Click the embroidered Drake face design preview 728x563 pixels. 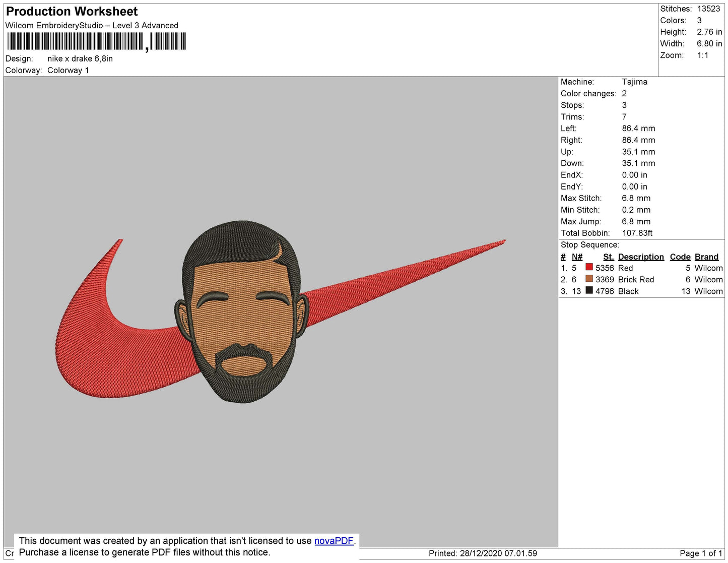241,311
